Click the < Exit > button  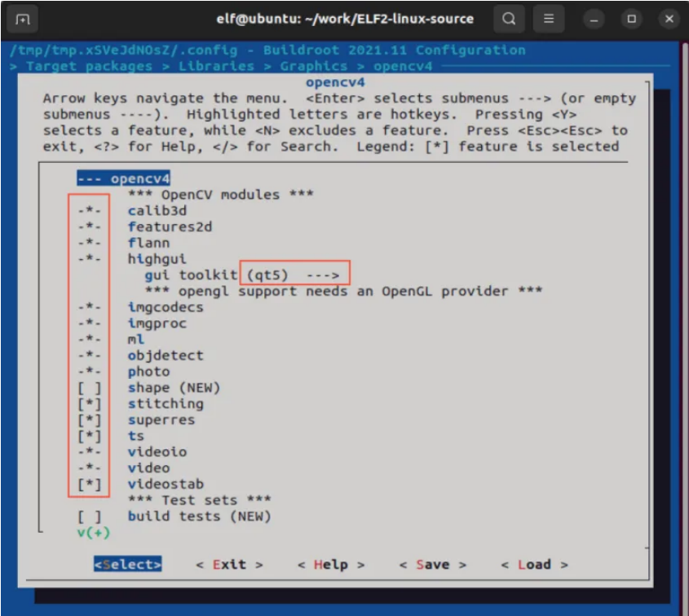[229, 565]
